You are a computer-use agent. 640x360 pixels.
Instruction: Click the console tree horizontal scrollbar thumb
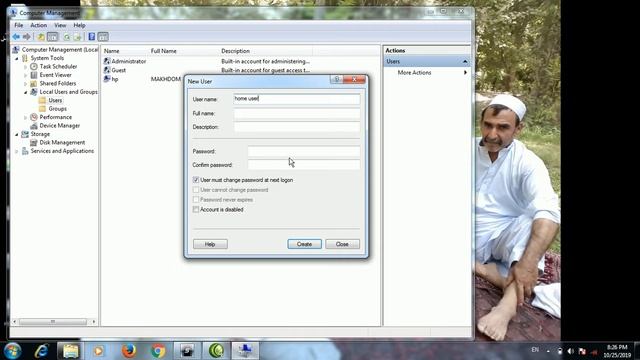(x=53, y=322)
